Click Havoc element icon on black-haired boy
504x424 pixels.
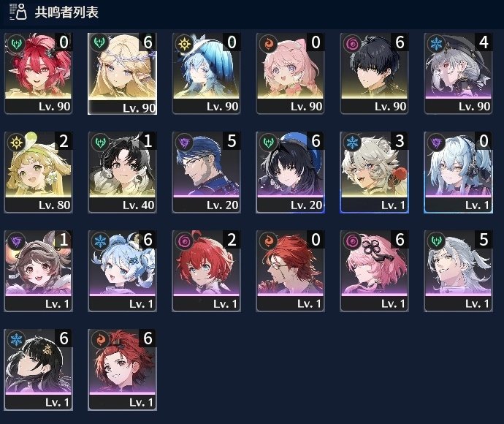pos(352,43)
